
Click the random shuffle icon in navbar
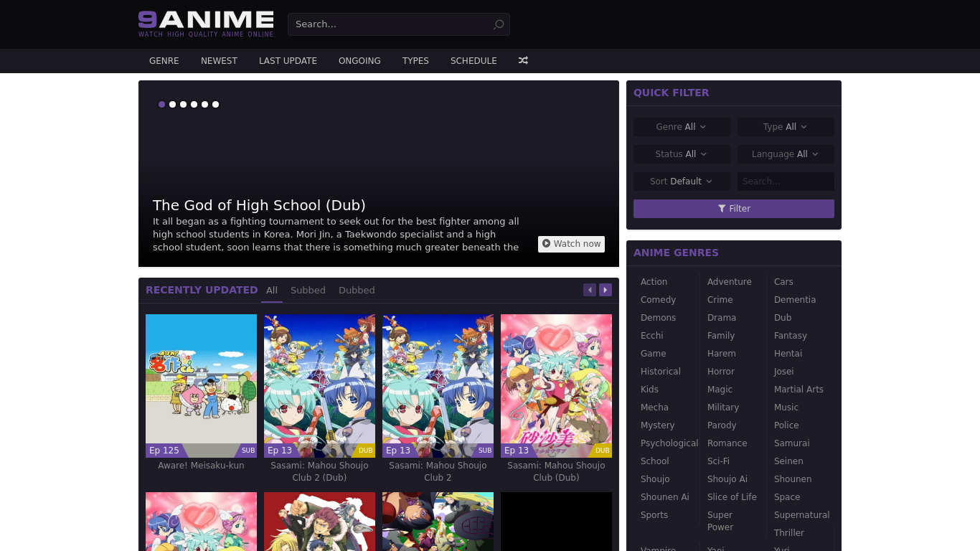click(523, 61)
